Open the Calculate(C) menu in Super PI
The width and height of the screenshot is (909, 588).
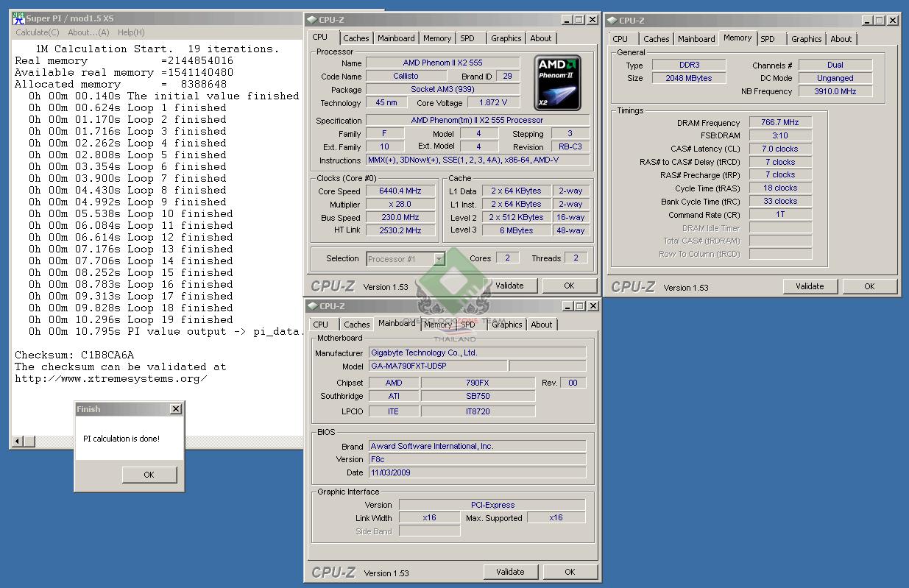(38, 32)
